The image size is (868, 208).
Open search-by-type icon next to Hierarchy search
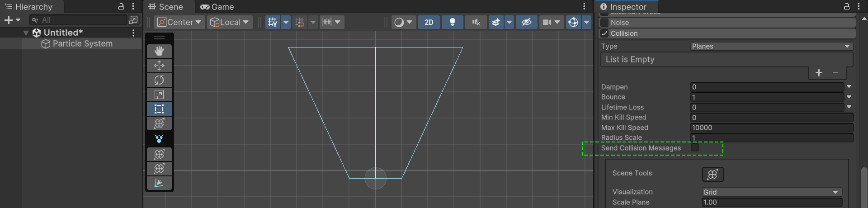click(133, 20)
